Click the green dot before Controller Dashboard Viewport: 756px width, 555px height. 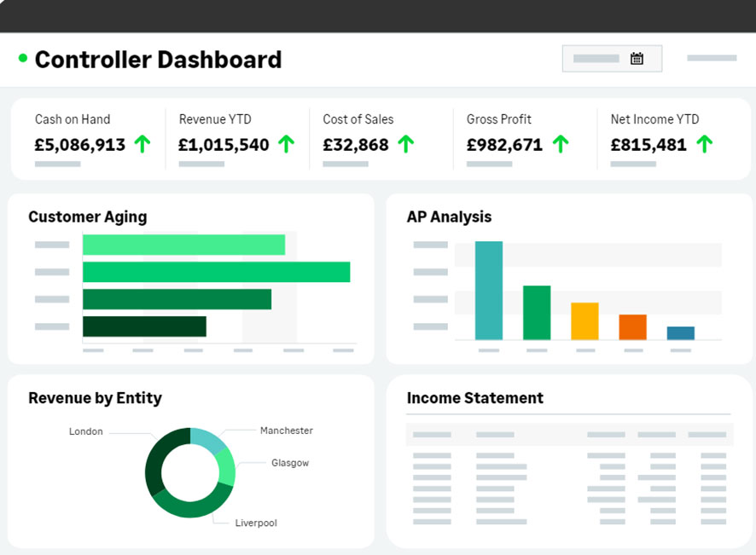pyautogui.click(x=23, y=59)
